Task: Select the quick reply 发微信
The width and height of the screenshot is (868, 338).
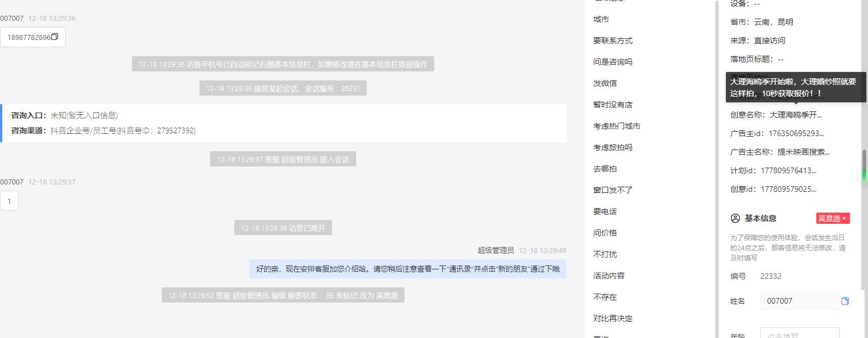Action: point(605,83)
